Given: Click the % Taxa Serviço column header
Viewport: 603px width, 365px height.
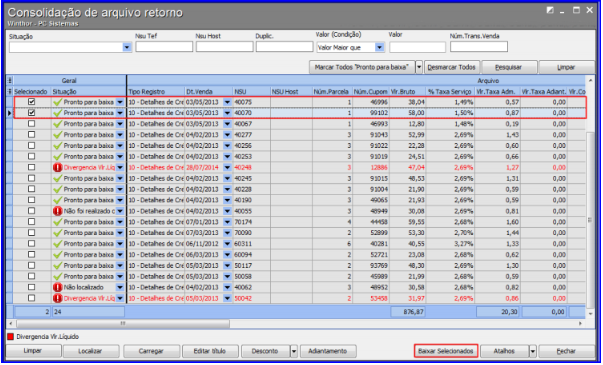Looking at the screenshot, I should [450, 92].
